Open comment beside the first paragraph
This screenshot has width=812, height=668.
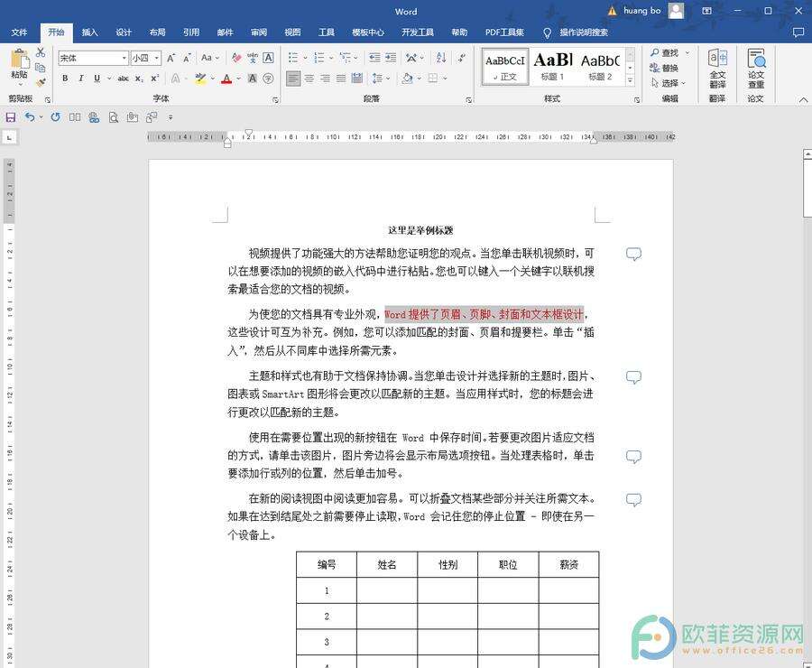click(x=634, y=254)
